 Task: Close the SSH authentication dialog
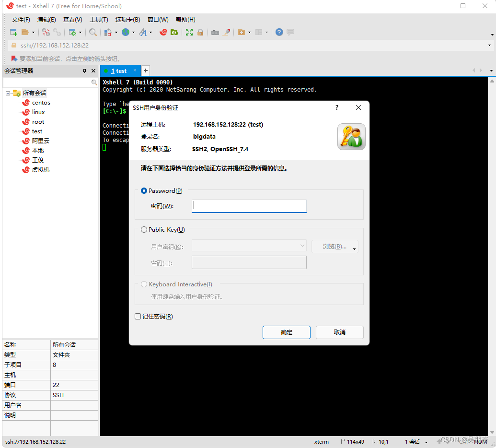coord(358,107)
